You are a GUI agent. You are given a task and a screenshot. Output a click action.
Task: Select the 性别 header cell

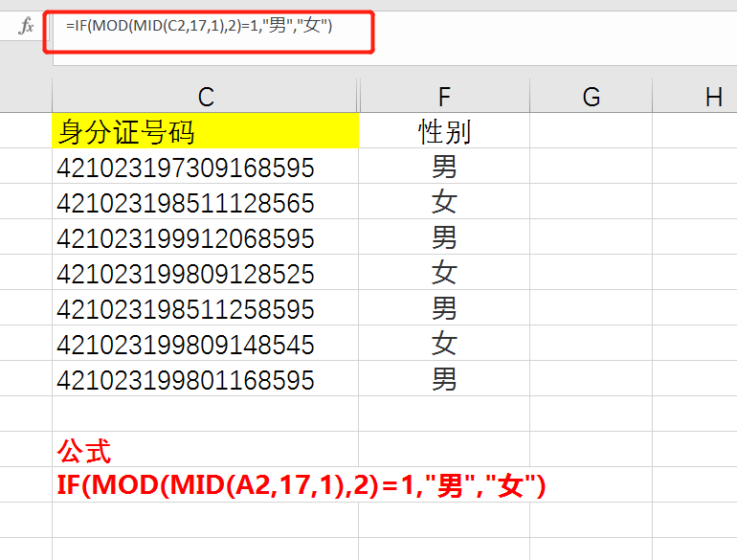pyautogui.click(x=444, y=131)
